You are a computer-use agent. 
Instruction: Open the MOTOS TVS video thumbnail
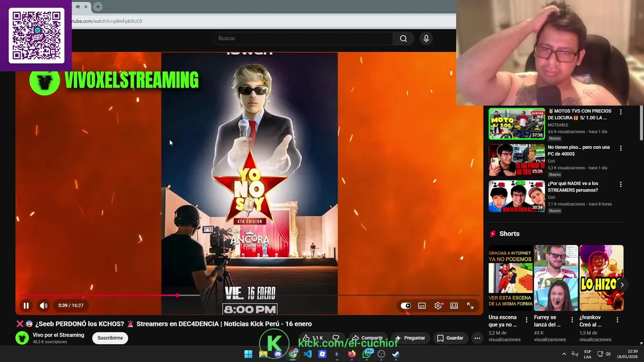point(517,124)
